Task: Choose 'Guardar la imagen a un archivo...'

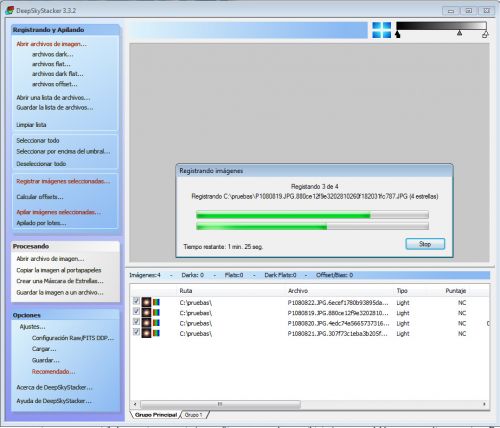Action: click(60, 293)
